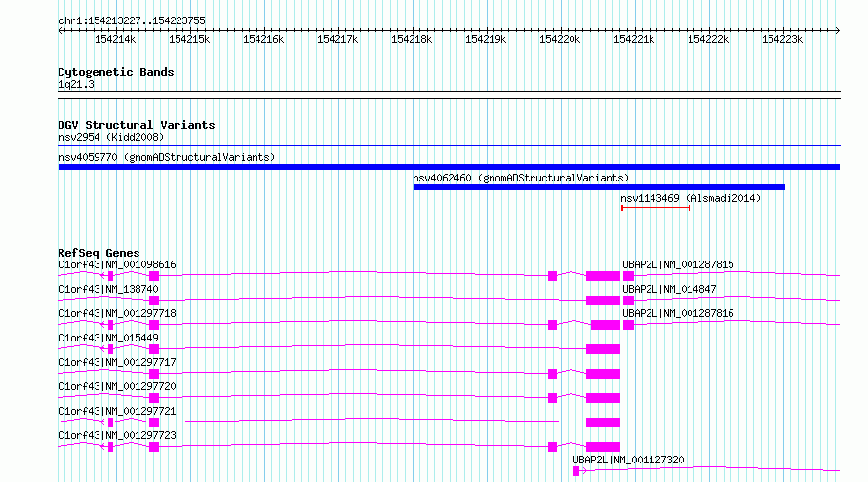Select the 154218k ruler position label
This screenshot has width=868, height=482.
412,39
